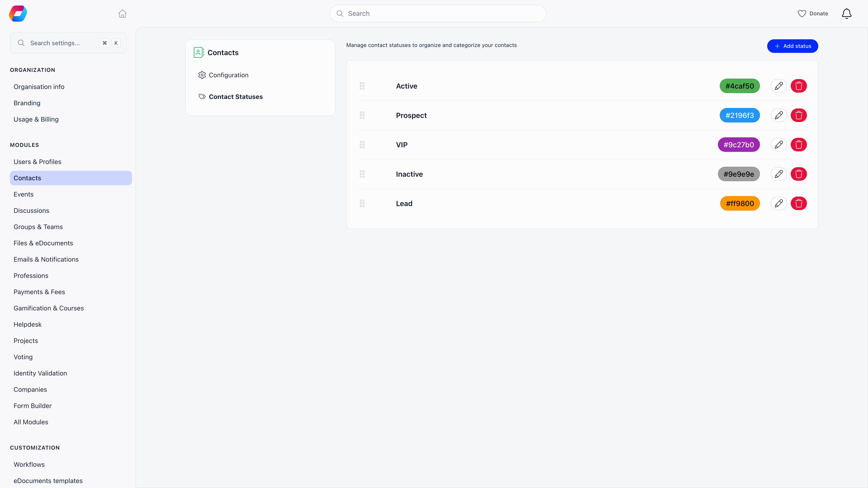
Task: Delete the Inactive status
Action: tap(799, 174)
